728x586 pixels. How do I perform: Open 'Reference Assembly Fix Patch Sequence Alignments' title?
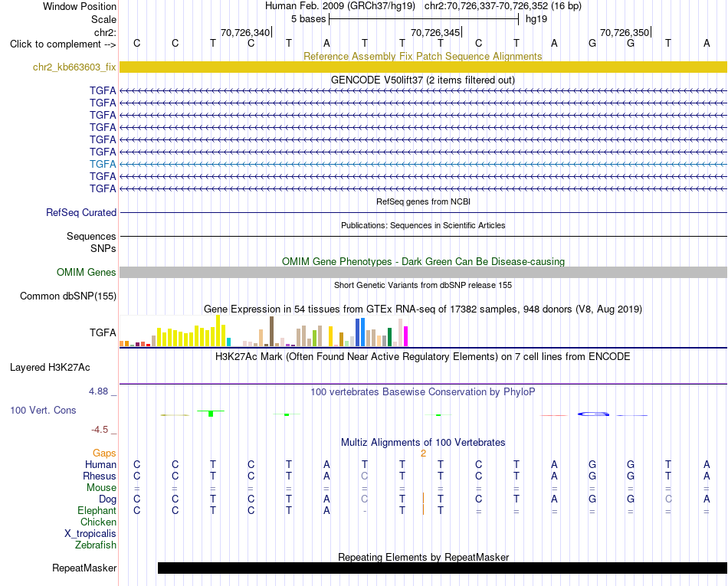click(x=423, y=56)
